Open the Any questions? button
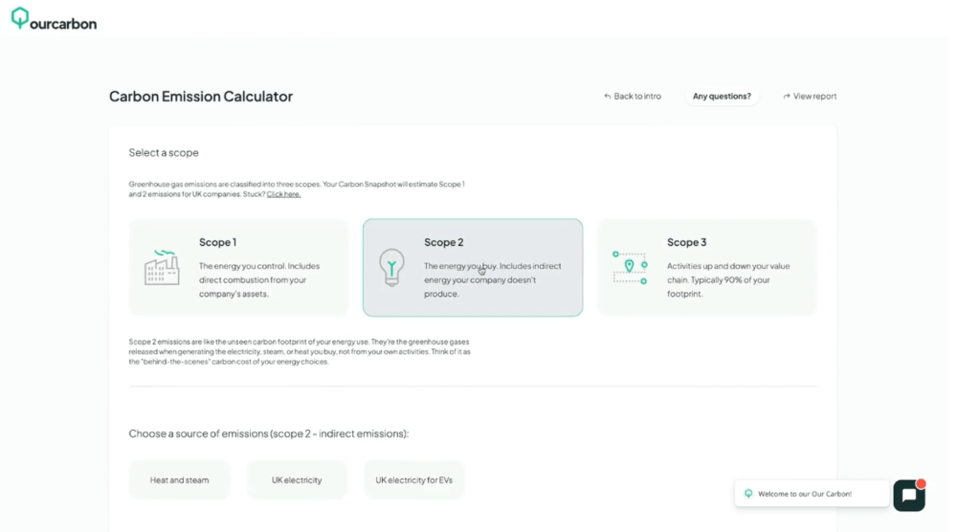 [x=722, y=97]
